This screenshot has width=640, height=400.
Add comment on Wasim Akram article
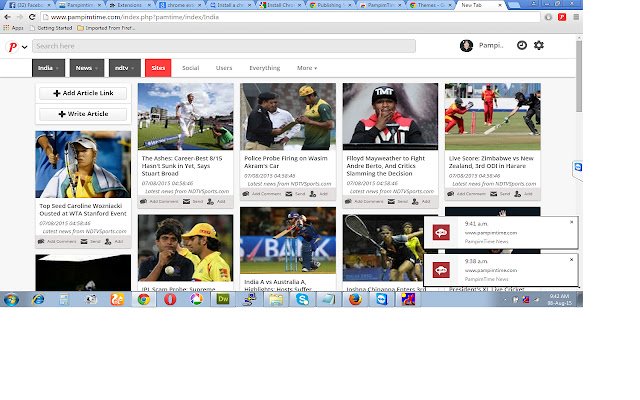point(262,194)
